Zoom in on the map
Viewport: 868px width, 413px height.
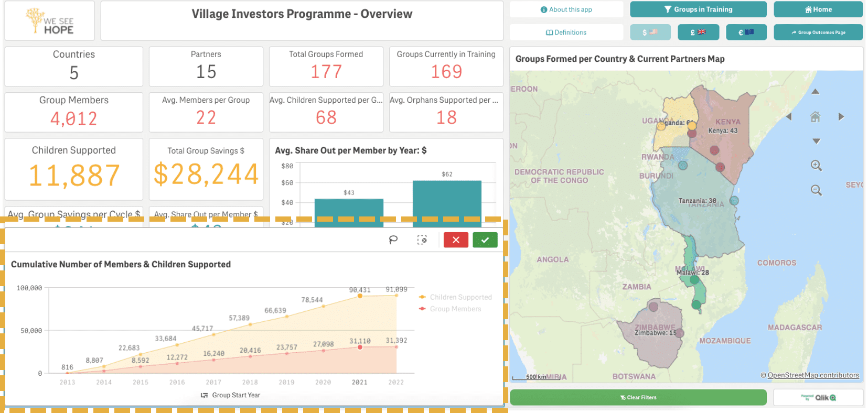click(816, 166)
